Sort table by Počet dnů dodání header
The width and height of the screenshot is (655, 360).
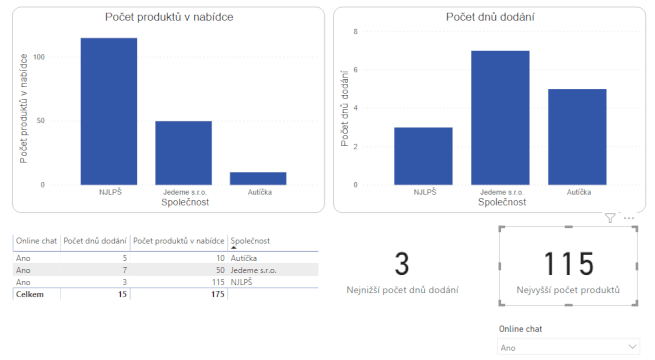(x=95, y=241)
